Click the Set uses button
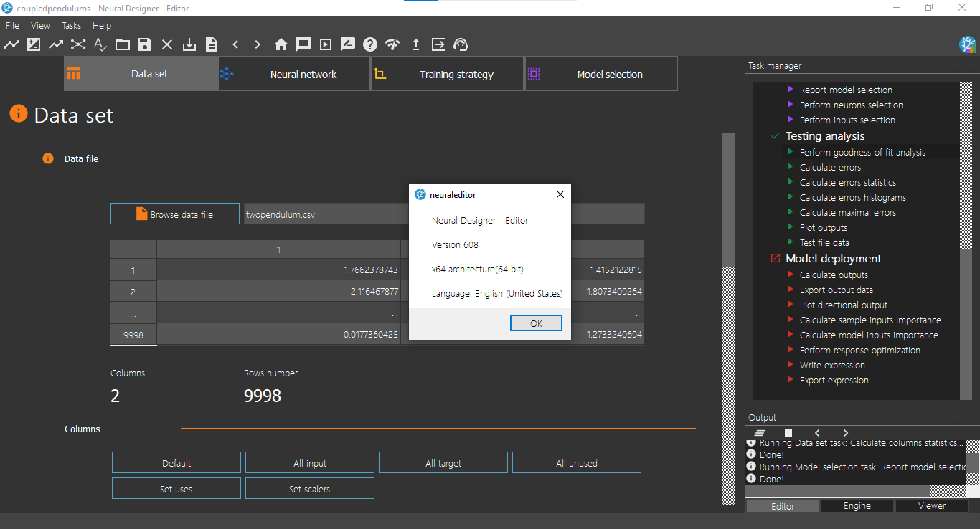980x529 pixels. (176, 489)
